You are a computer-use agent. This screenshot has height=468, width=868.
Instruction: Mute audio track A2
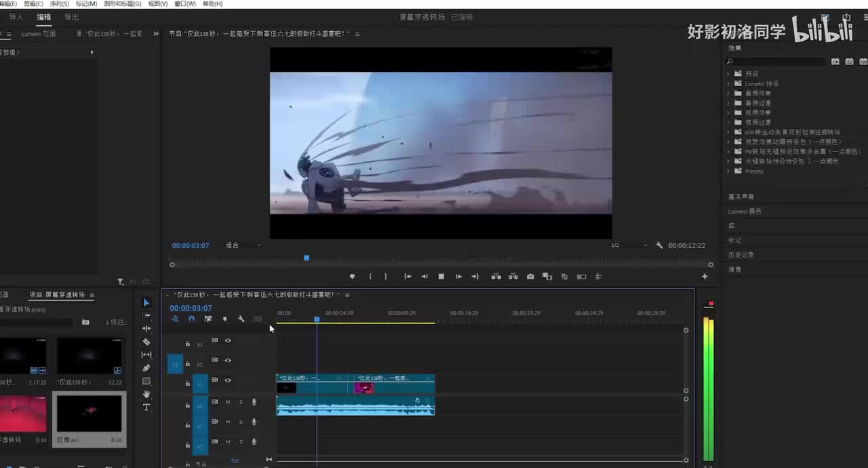(228, 422)
